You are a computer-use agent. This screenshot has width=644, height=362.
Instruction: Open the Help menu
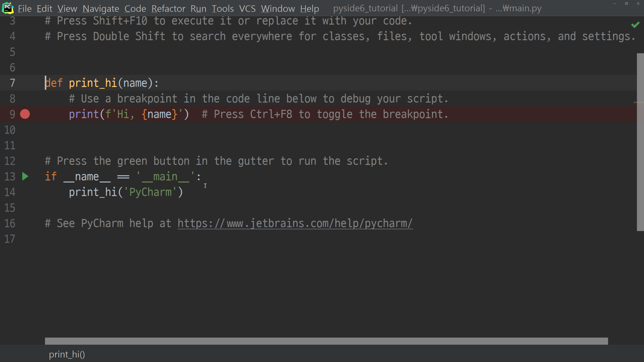coord(309,9)
